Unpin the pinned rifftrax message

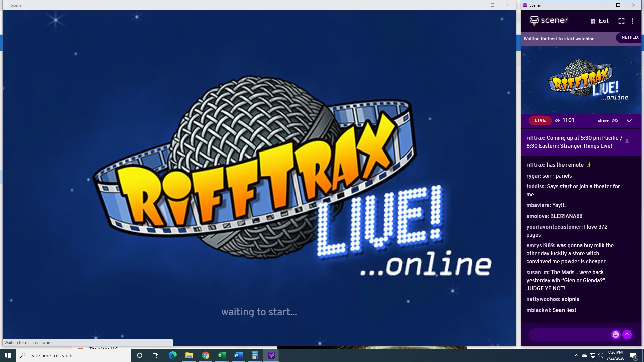627,142
